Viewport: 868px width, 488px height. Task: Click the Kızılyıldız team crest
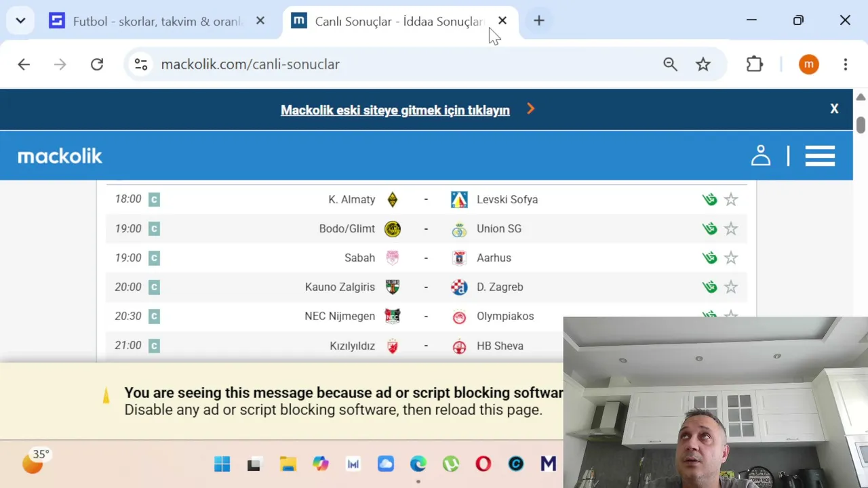click(392, 346)
